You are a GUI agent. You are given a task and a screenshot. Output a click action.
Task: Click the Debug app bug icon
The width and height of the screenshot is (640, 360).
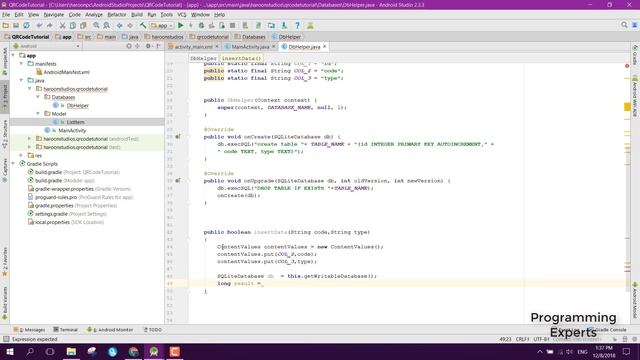click(x=201, y=25)
